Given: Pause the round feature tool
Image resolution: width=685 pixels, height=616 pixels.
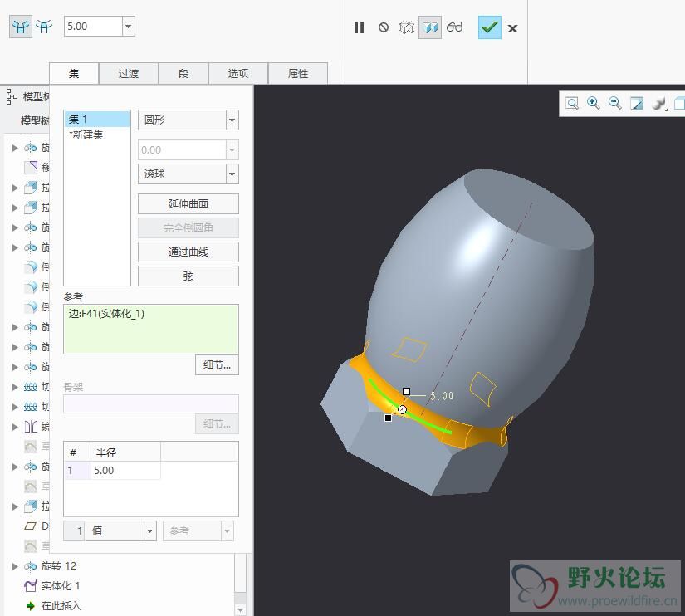Looking at the screenshot, I should [x=359, y=27].
